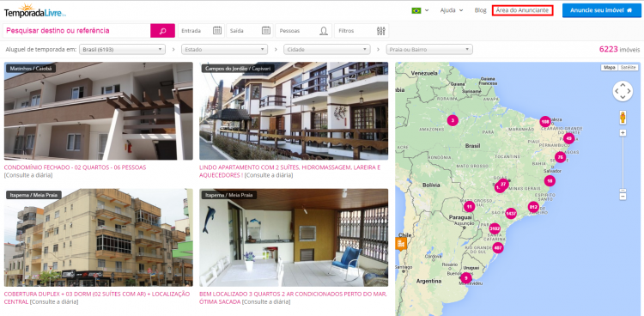644x316 pixels.
Task: Open Itapema balcony with dolphin photo
Action: click(294, 238)
